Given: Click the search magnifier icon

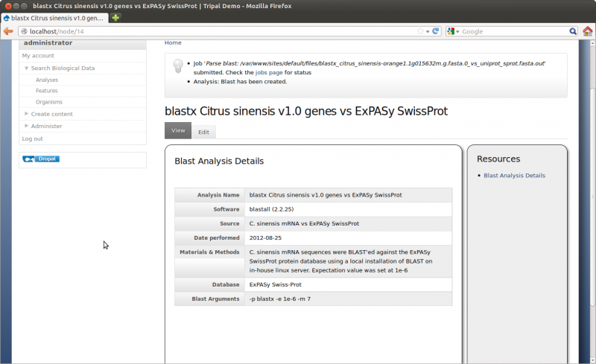Looking at the screenshot, I should pos(573,31).
